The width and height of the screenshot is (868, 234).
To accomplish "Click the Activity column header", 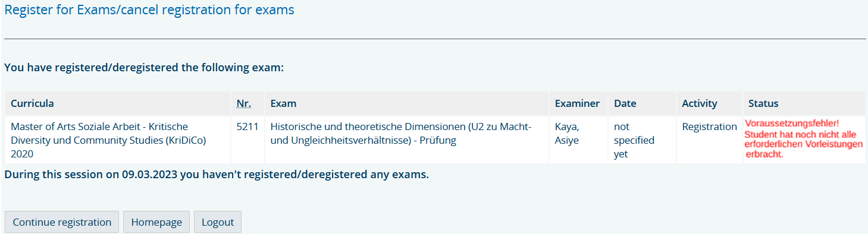I will point(700,103).
